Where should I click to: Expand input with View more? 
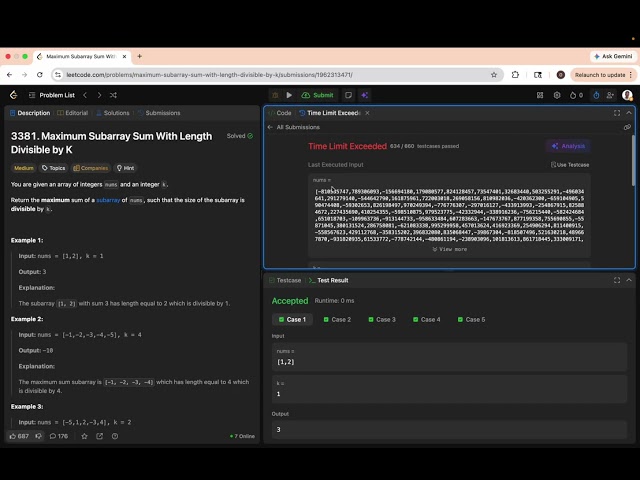449,249
